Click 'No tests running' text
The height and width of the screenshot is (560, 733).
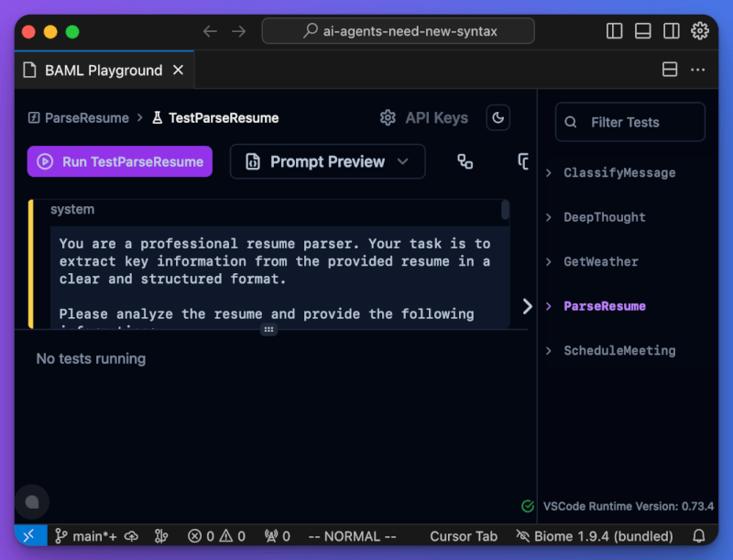(91, 358)
